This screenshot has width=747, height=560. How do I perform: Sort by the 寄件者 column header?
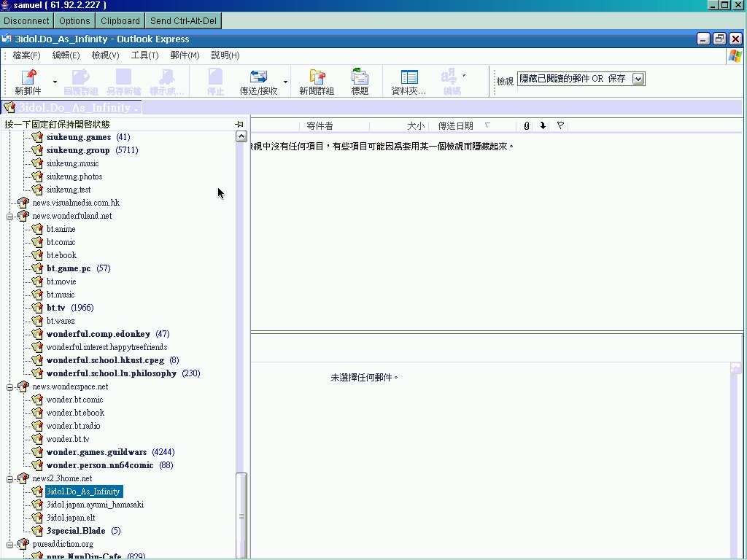[x=334, y=125]
